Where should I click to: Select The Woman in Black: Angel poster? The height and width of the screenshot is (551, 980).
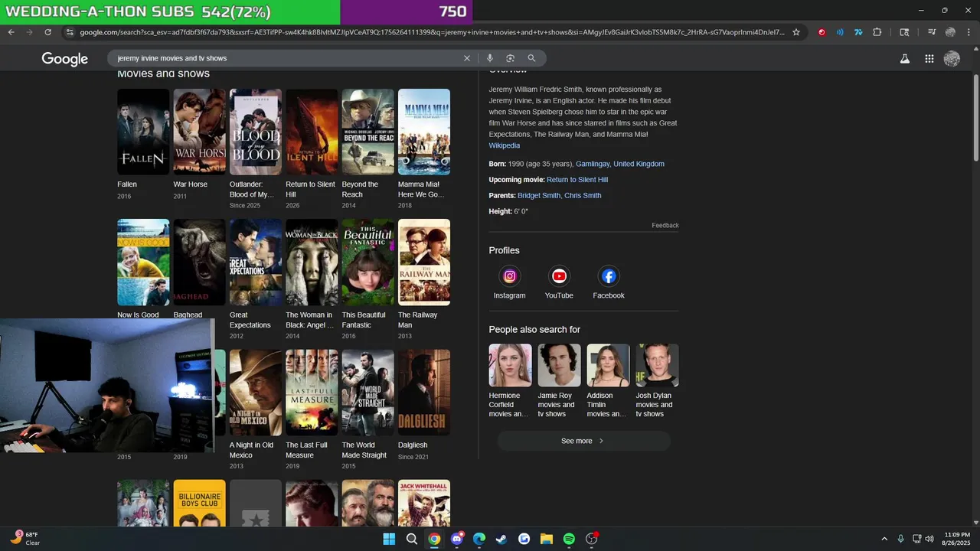click(312, 262)
